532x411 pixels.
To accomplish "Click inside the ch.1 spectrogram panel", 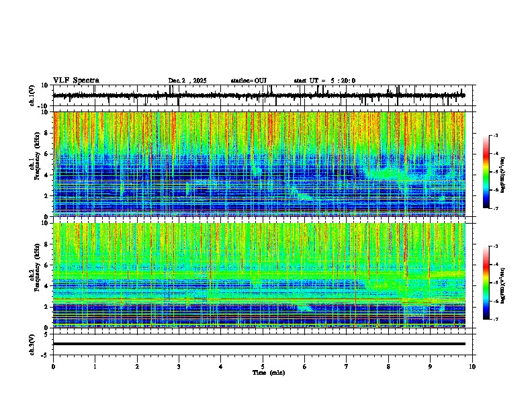I will [259, 164].
